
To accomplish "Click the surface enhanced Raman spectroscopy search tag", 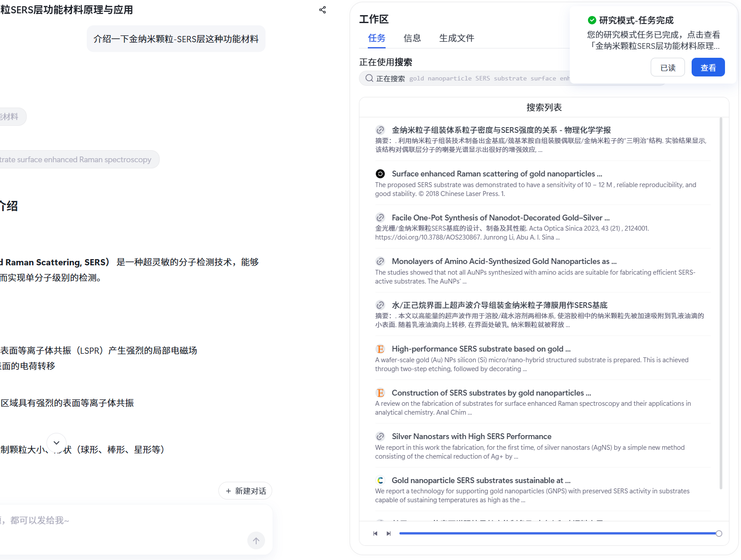I will tap(79, 160).
